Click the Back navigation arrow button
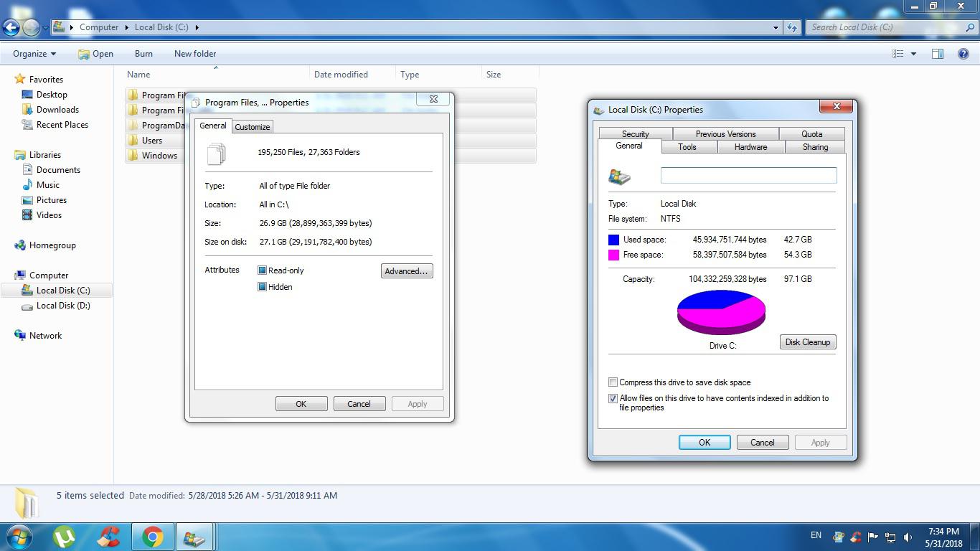The height and width of the screenshot is (551, 980). click(11, 27)
